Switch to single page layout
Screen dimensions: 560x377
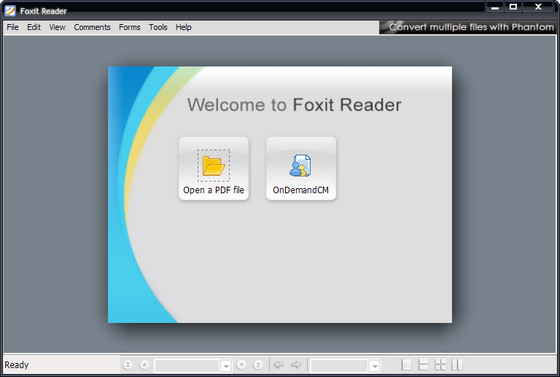(x=406, y=365)
